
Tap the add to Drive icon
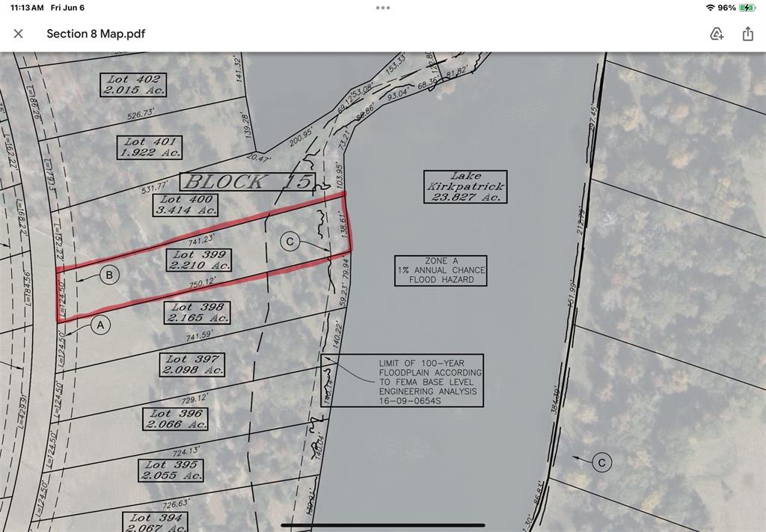[717, 34]
